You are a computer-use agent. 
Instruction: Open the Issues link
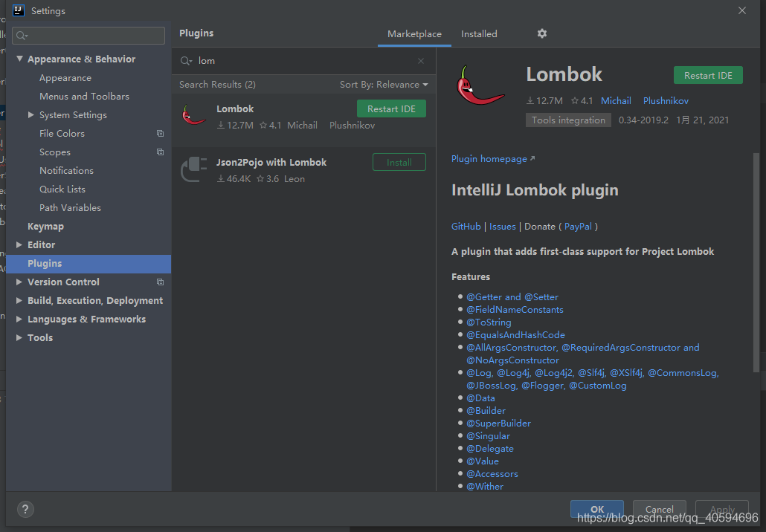503,226
